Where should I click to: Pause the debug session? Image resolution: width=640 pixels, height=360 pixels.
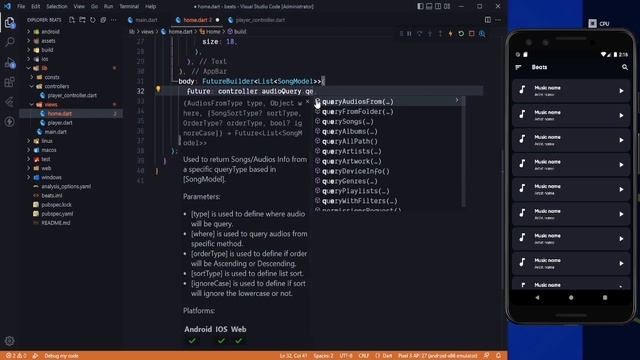(x=409, y=33)
